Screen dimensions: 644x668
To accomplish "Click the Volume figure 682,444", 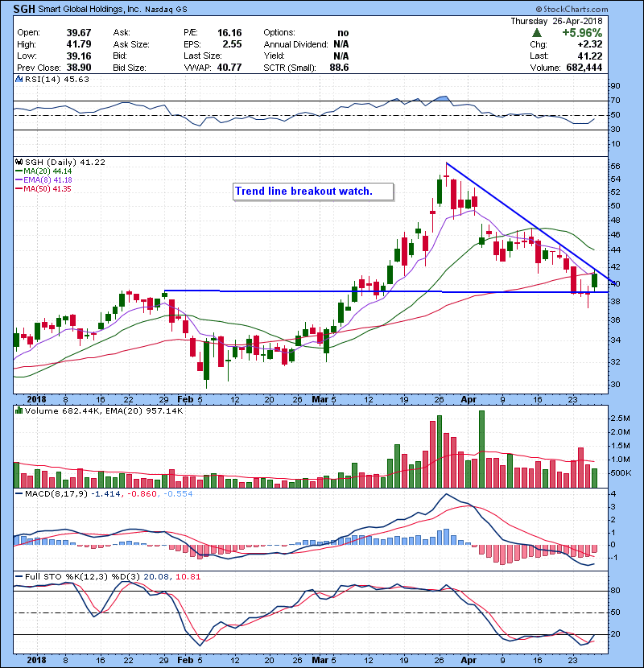I will point(584,68).
